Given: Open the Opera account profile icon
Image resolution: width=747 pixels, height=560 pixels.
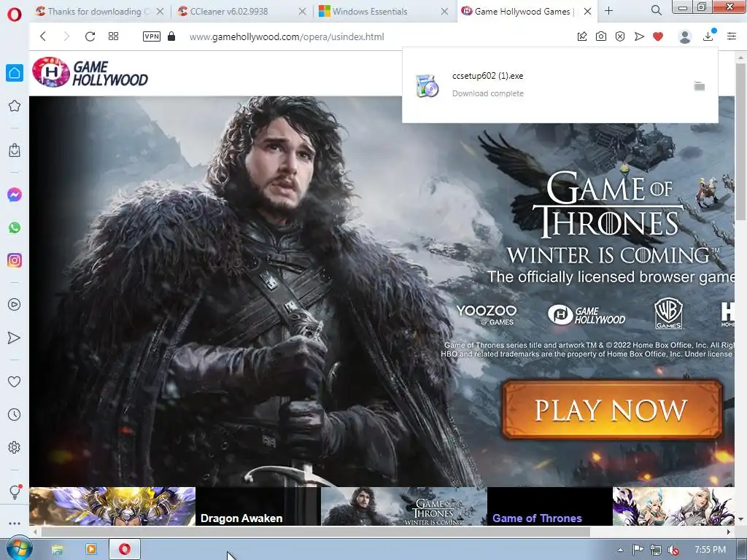Looking at the screenshot, I should click(x=685, y=36).
